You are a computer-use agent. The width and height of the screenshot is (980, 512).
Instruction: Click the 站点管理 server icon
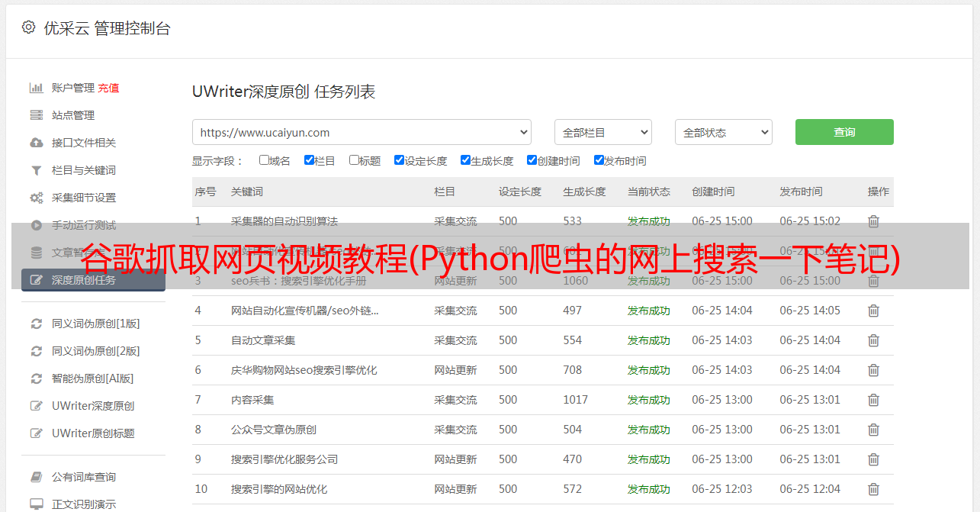[36, 115]
